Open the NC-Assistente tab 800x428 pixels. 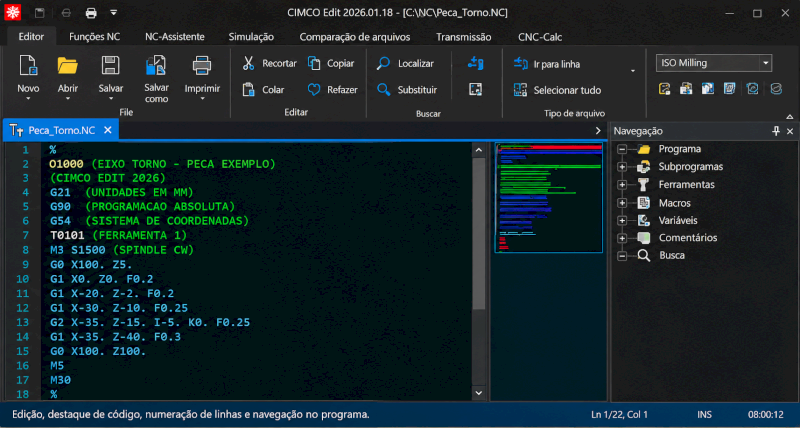[x=174, y=37]
